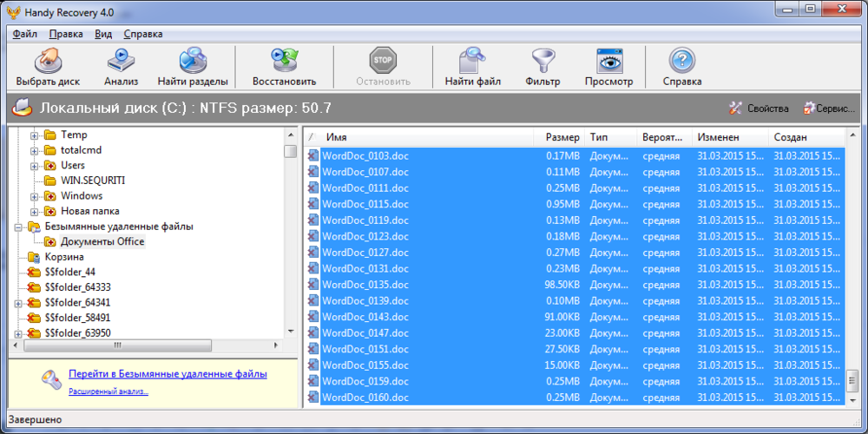Collapse the Безымянные удаленные файлы node
Screen dimensions: 868x434
click(x=20, y=227)
